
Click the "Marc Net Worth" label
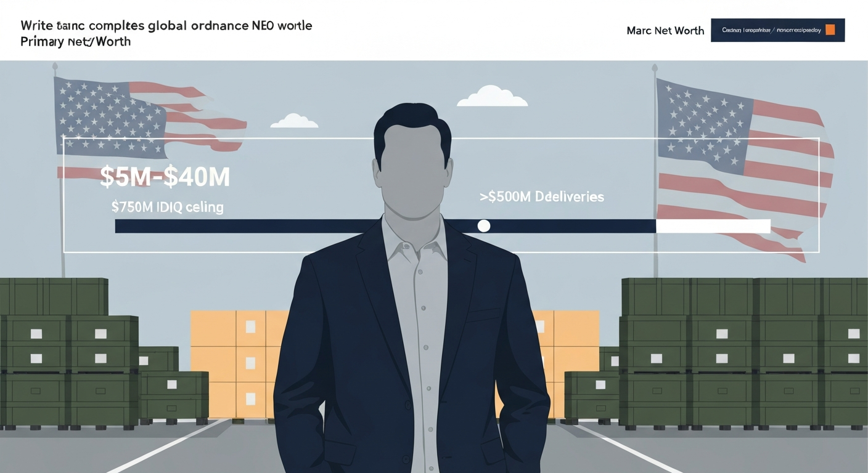click(x=665, y=31)
